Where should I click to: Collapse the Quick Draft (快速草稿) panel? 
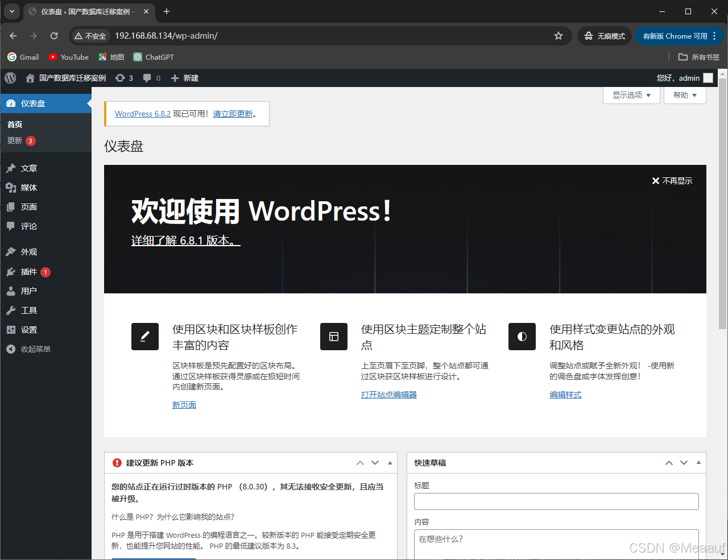(x=699, y=463)
